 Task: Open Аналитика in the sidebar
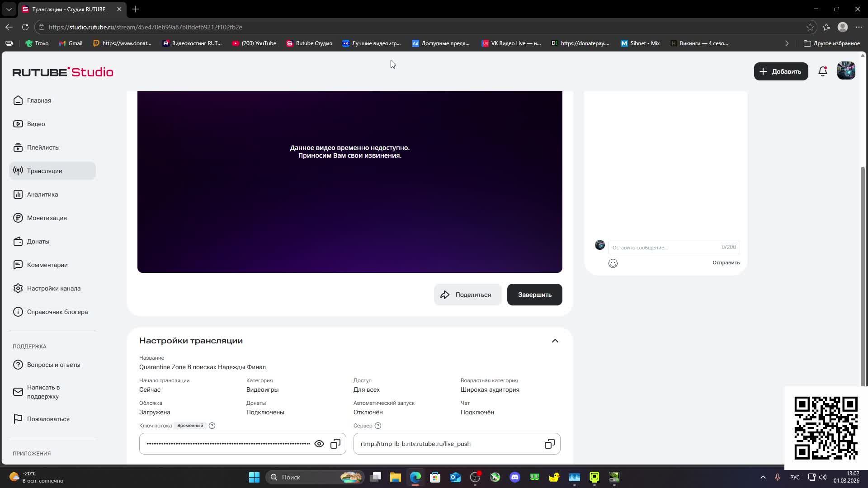42,194
